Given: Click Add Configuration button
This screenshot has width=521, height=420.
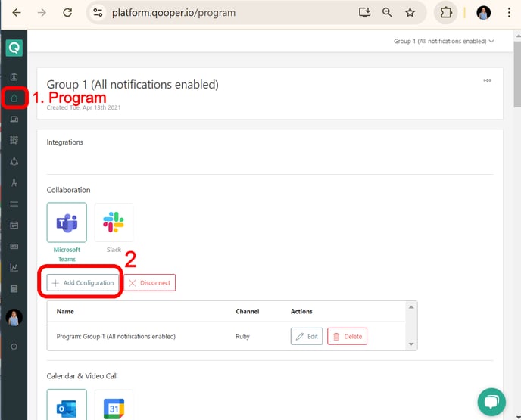Looking at the screenshot, I should (x=83, y=282).
